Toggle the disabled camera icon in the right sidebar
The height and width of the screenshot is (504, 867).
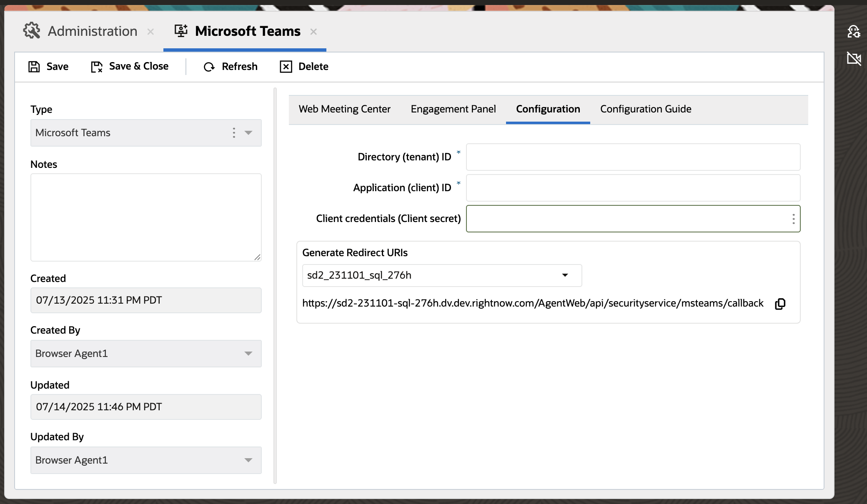pos(854,59)
